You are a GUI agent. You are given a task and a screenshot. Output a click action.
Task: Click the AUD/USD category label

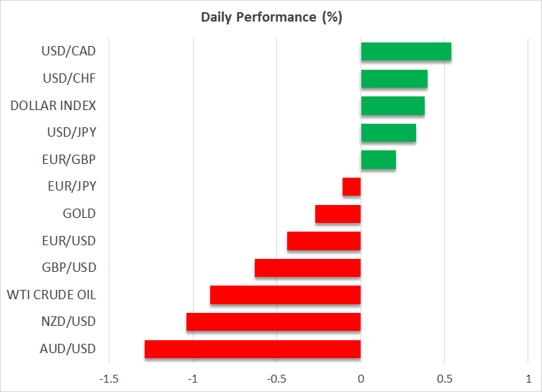pyautogui.click(x=69, y=349)
